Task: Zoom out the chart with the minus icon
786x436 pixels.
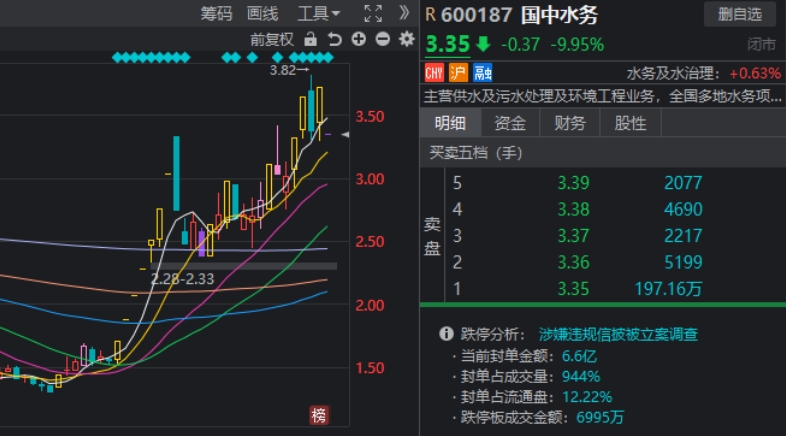Action: click(382, 39)
